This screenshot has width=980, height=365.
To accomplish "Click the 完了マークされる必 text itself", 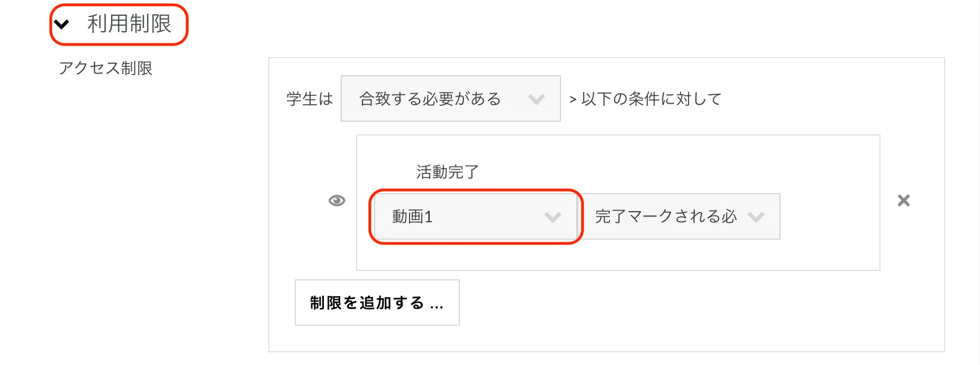I will pos(666,216).
